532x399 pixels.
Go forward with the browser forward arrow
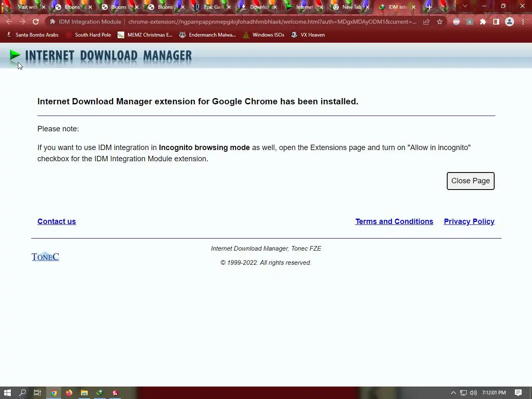(22, 22)
